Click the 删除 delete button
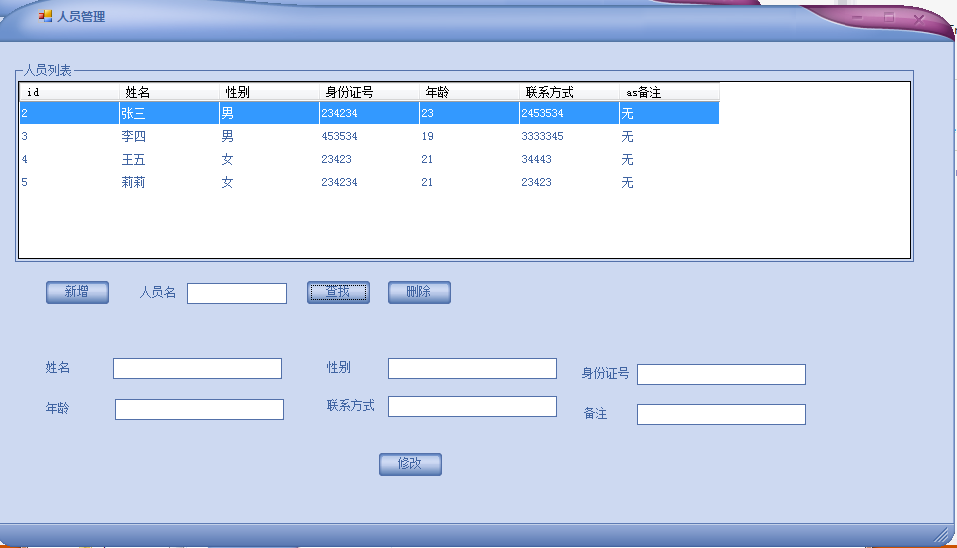The width and height of the screenshot is (957, 548). 419,292
